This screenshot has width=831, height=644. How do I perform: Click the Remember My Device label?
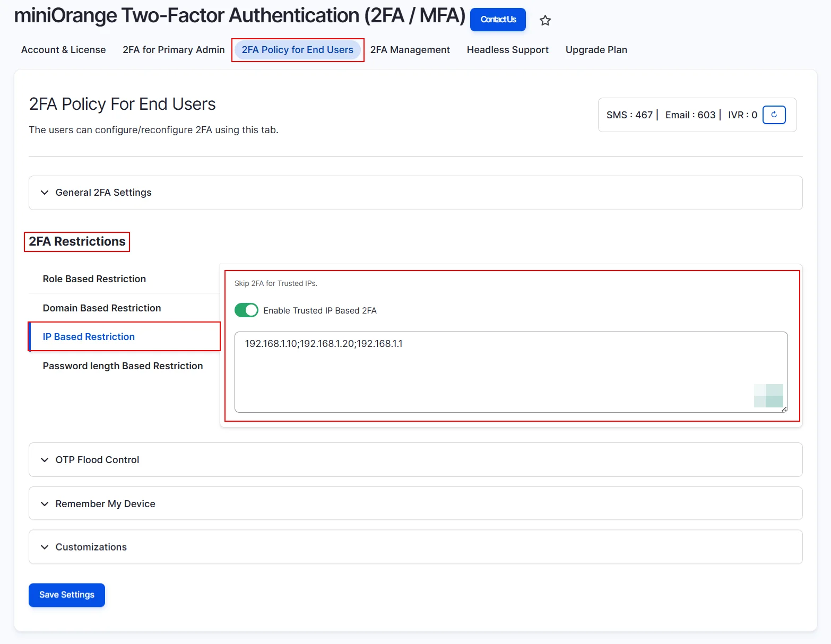pyautogui.click(x=106, y=504)
